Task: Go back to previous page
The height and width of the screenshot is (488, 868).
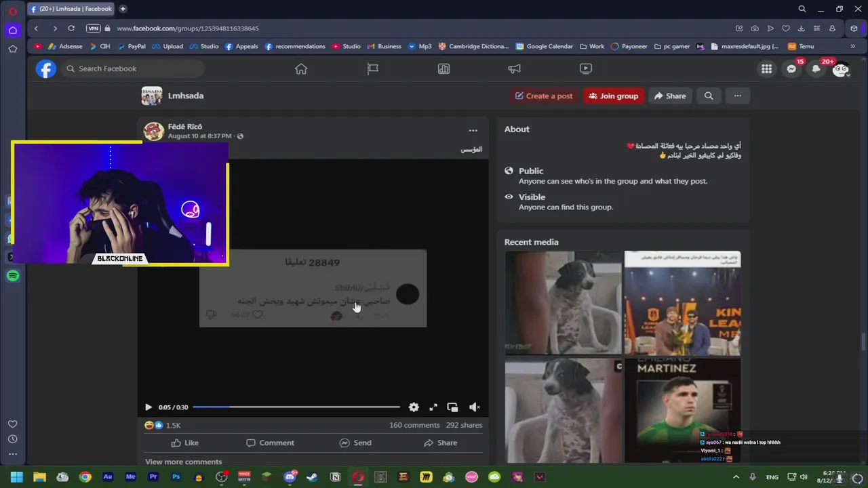Action: point(36,28)
